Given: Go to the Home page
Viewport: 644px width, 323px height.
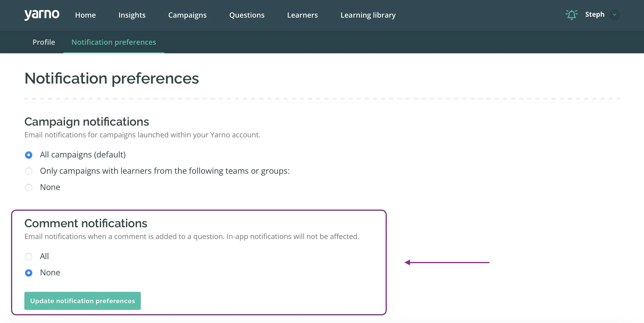Looking at the screenshot, I should [x=85, y=15].
